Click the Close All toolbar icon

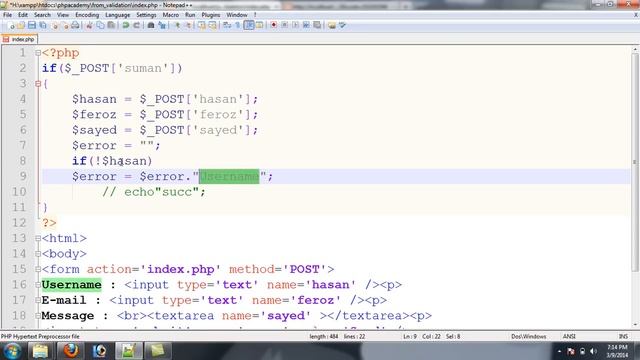pos(65,25)
